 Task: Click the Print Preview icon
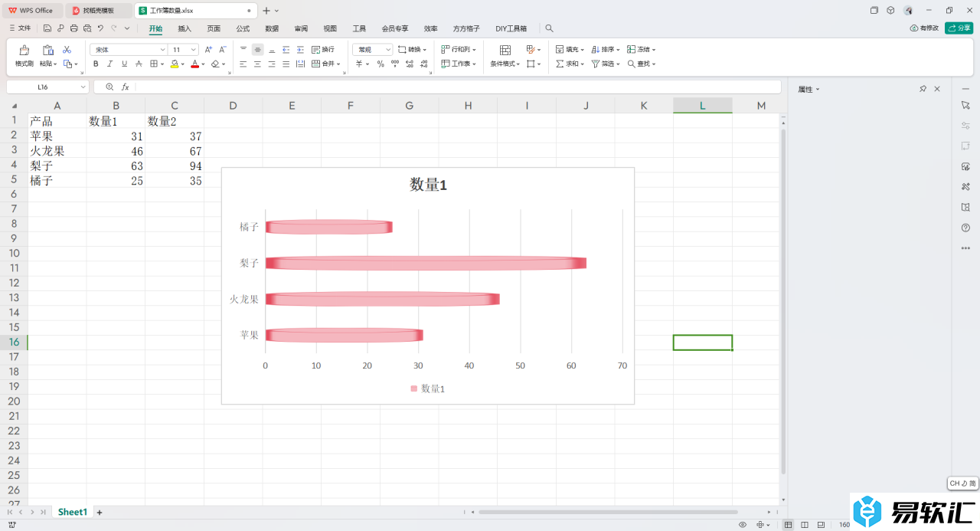point(87,28)
